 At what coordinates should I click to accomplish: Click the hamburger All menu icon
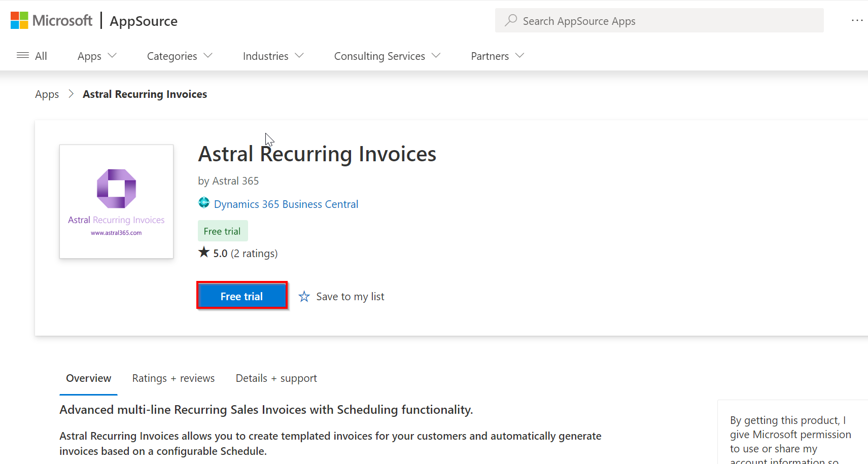point(23,56)
